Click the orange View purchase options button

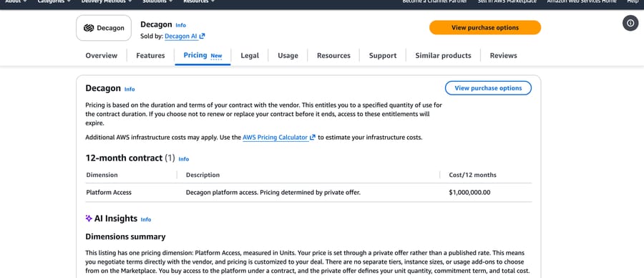[x=485, y=27]
